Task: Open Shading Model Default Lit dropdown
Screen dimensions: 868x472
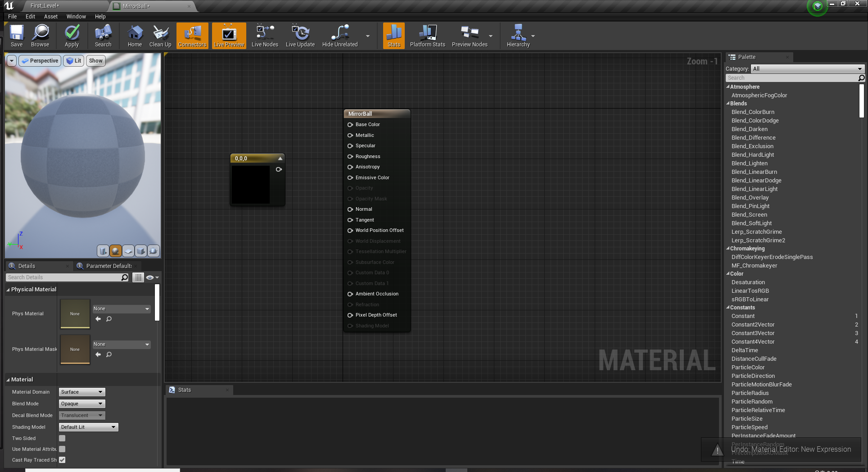Action: [x=89, y=427]
